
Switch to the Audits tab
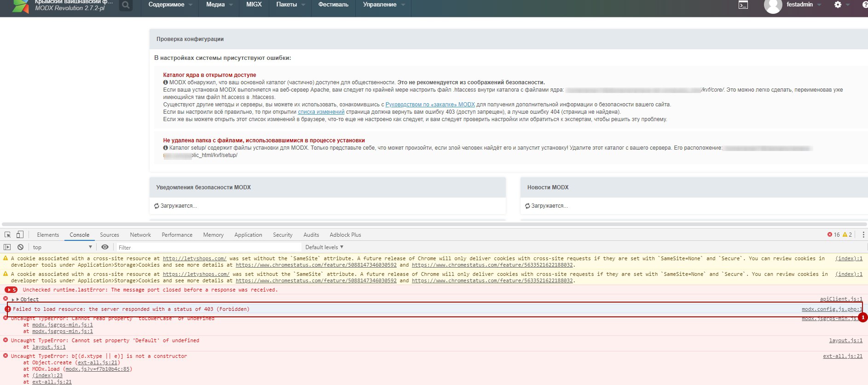(x=311, y=235)
